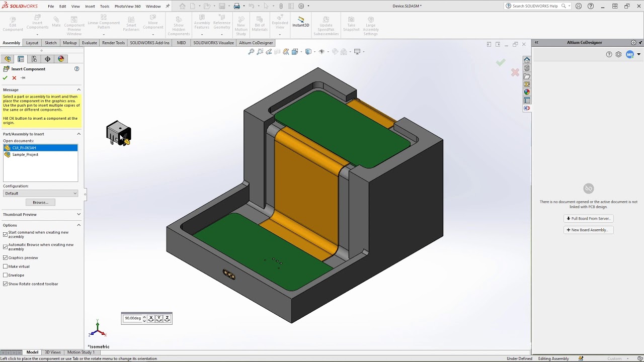Image resolution: width=644 pixels, height=362 pixels.
Task: Open Appearances task pane tab
Action: 527,92
